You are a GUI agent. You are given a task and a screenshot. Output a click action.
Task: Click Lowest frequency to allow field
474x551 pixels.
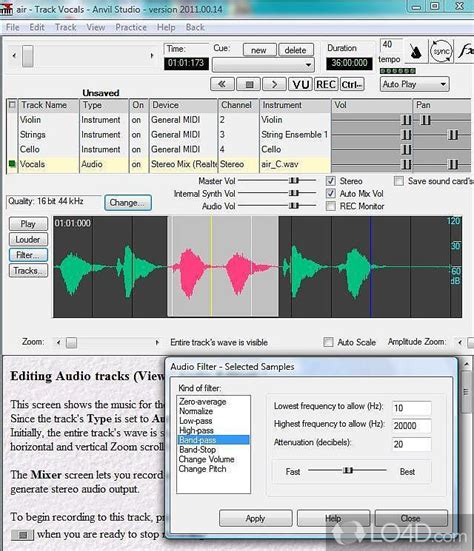point(411,408)
